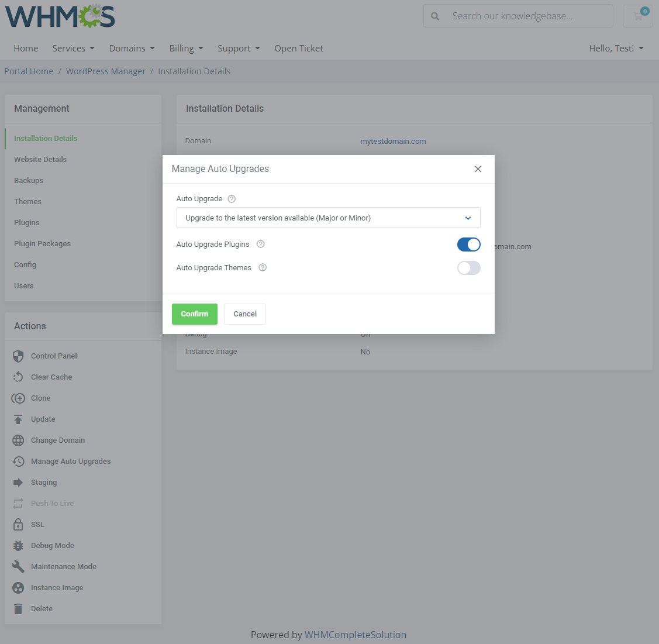Open Change Domain via globe icon
The height and width of the screenshot is (644, 659).
coord(18,440)
